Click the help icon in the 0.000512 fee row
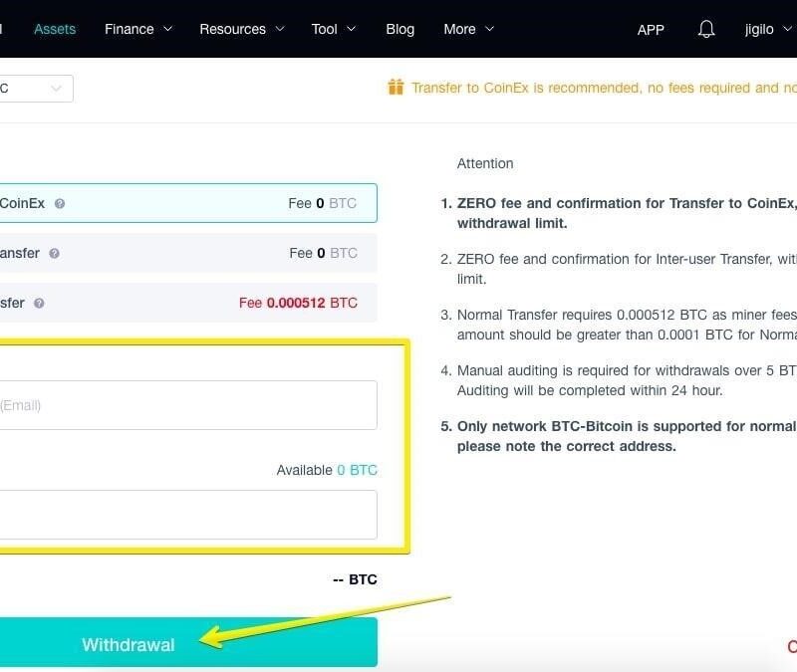This screenshot has height=672, width=797. (x=39, y=304)
